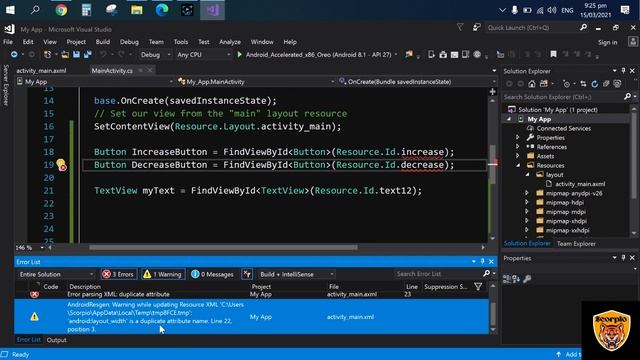Toggle the clear build filter button
This screenshot has width=640, height=360.
click(x=247, y=274)
